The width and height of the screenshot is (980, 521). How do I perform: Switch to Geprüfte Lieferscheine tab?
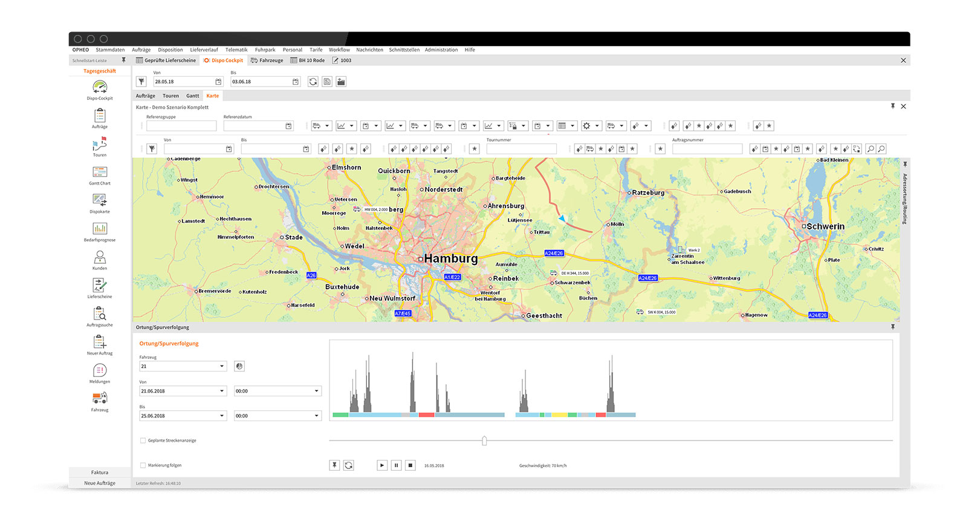pos(166,61)
